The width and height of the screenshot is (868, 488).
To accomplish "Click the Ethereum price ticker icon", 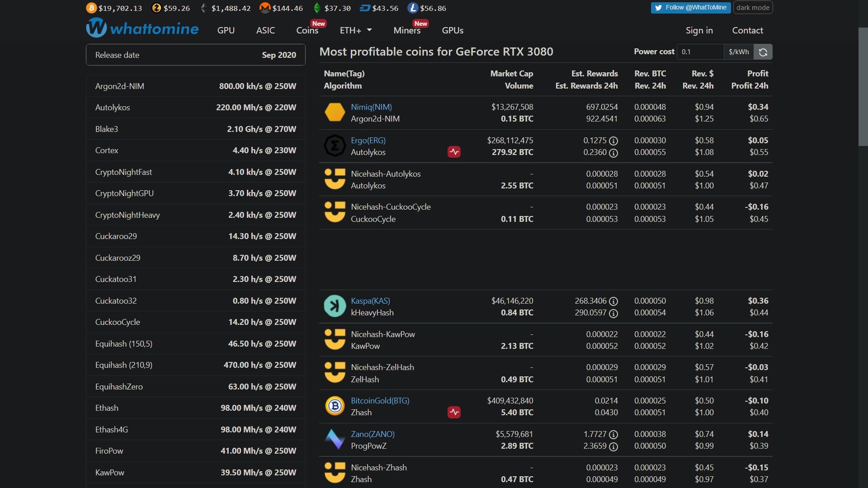I will pos(204,8).
